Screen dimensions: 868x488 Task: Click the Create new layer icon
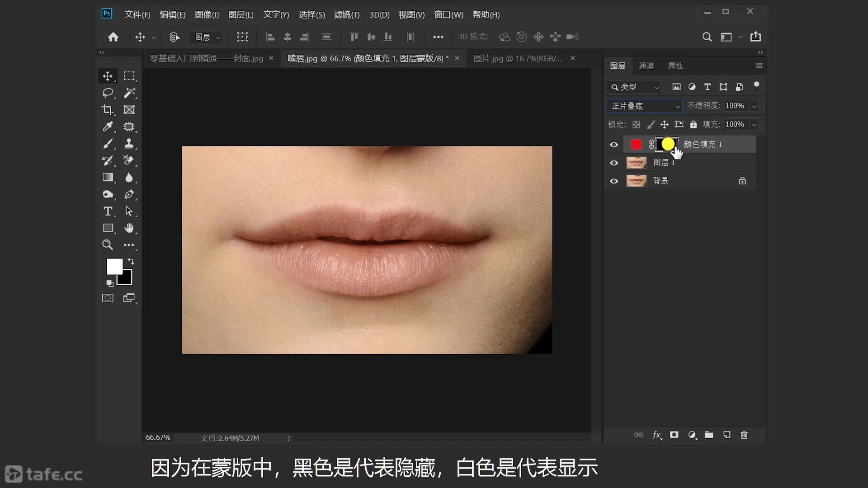[x=727, y=435]
